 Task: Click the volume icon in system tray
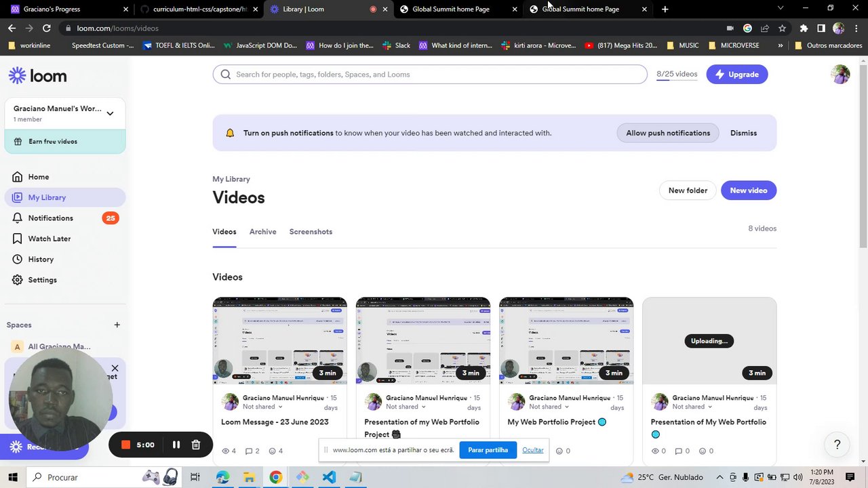click(797, 477)
